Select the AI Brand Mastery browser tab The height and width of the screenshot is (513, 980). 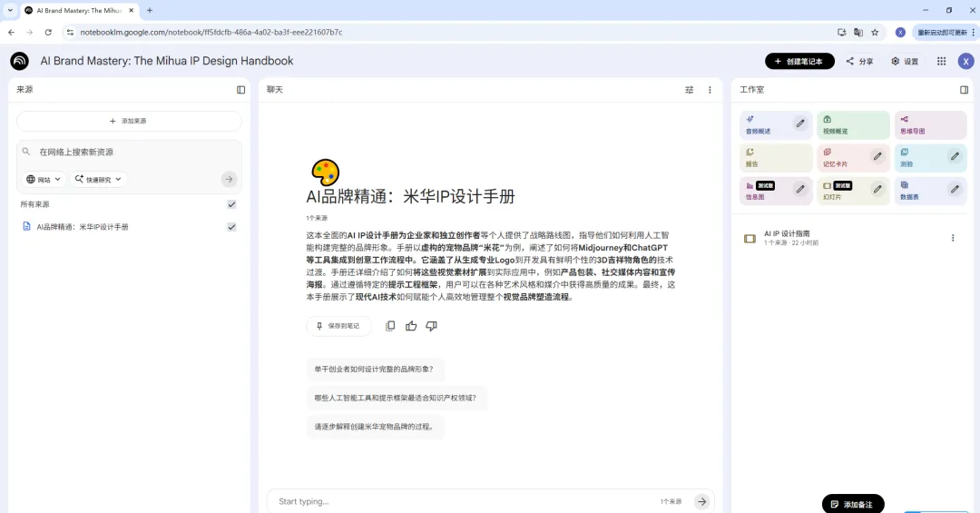(79, 11)
